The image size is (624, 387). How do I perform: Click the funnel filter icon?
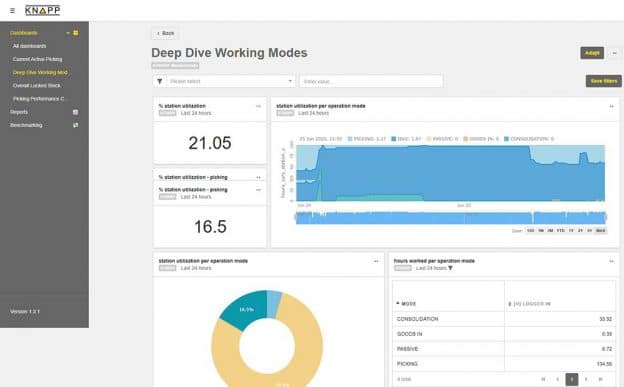coord(160,81)
